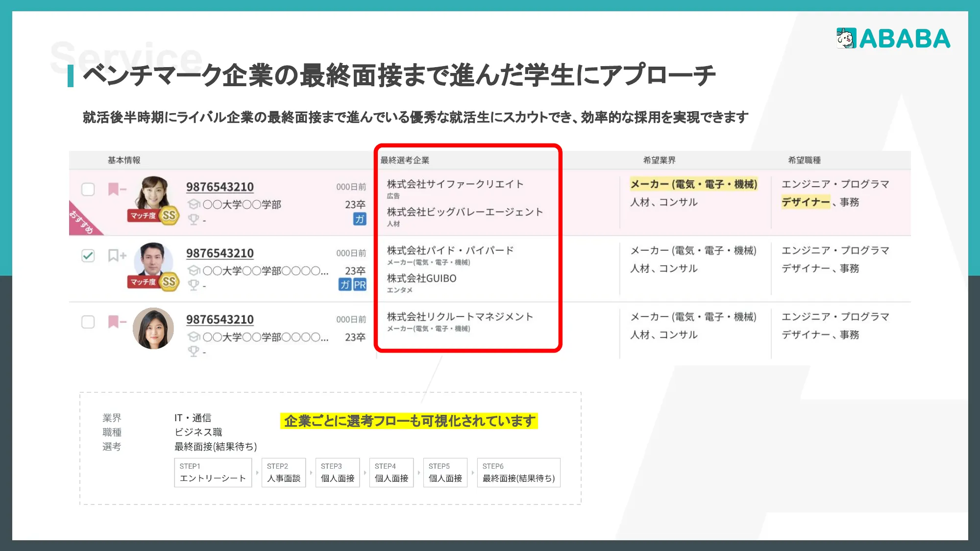This screenshot has width=980, height=551.
Task: Select 株式会社サイファークリエイト company name
Action: pyautogui.click(x=455, y=184)
